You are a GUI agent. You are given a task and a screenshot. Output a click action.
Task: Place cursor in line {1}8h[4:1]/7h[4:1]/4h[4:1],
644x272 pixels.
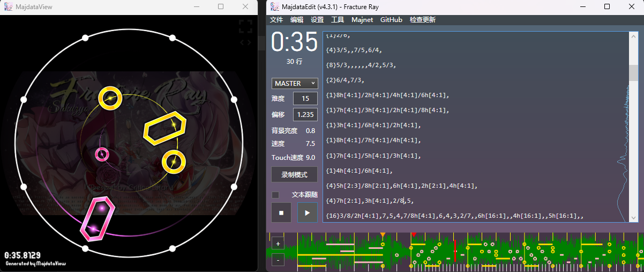pos(373,141)
